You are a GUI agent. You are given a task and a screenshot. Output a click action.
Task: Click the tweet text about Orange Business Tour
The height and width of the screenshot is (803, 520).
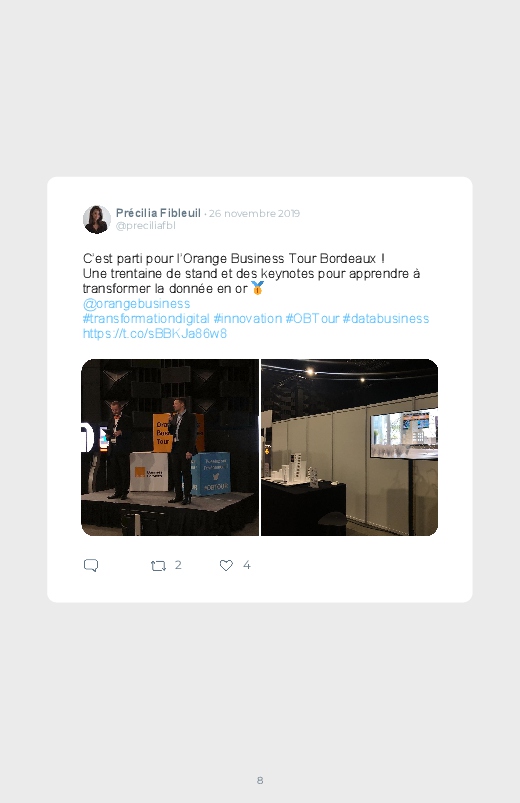pyautogui.click(x=251, y=273)
